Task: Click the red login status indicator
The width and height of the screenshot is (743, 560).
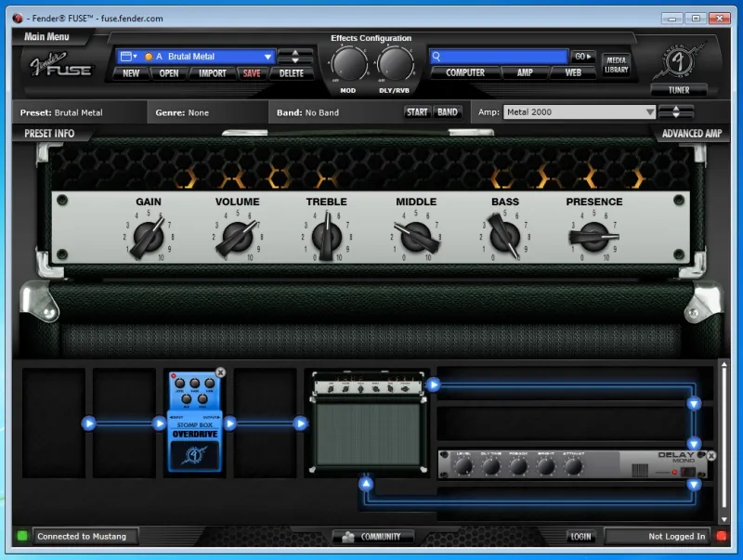Action: point(722,536)
